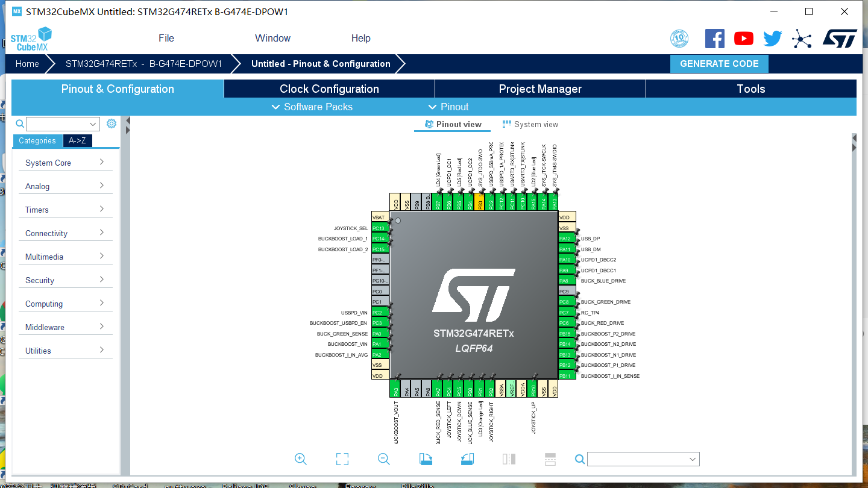Click the vertical flip view icon
Image resolution: width=868 pixels, height=488 pixels.
point(509,459)
